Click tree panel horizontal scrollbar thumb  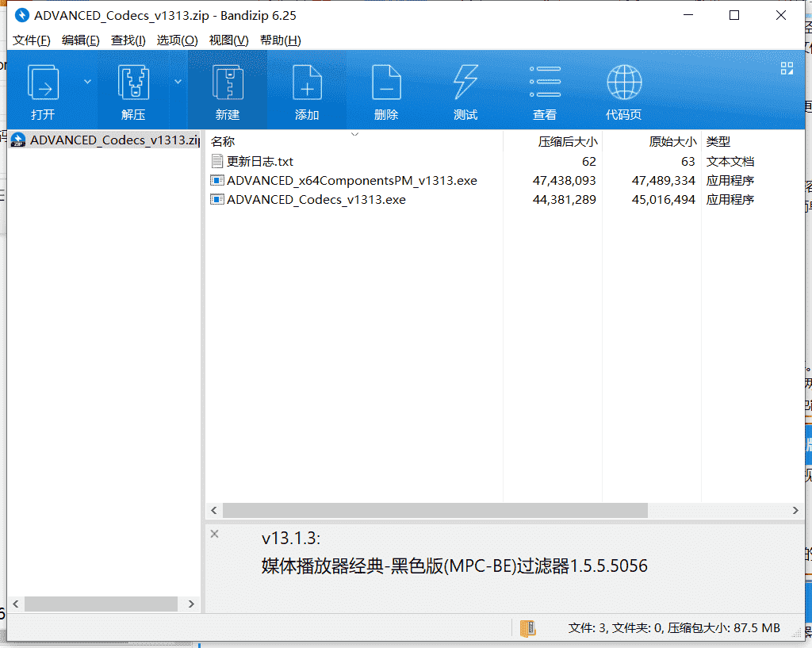click(101, 604)
